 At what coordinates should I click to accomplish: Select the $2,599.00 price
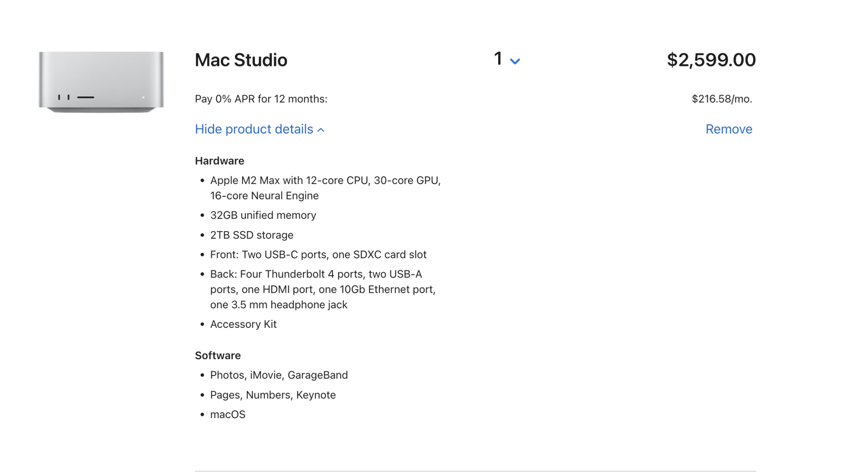pos(711,60)
